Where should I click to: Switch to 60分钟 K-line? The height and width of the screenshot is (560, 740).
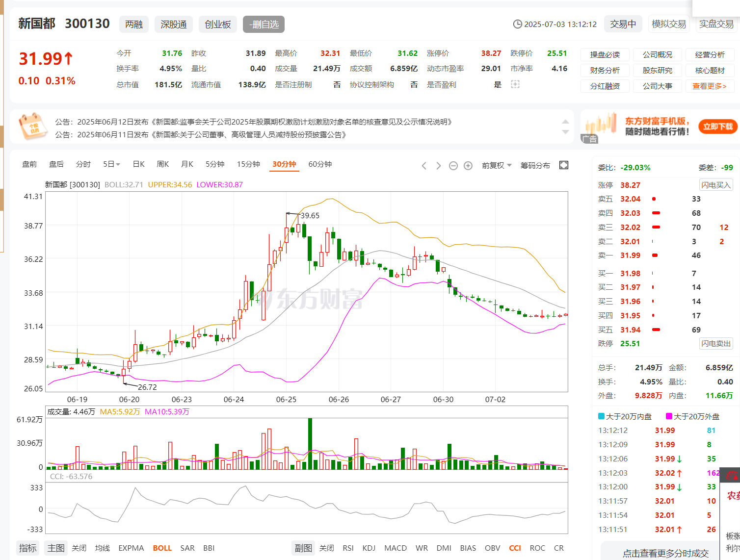320,164
